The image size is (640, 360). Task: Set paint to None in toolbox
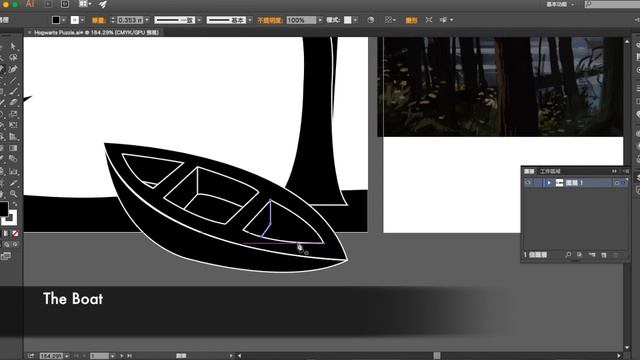15,233
